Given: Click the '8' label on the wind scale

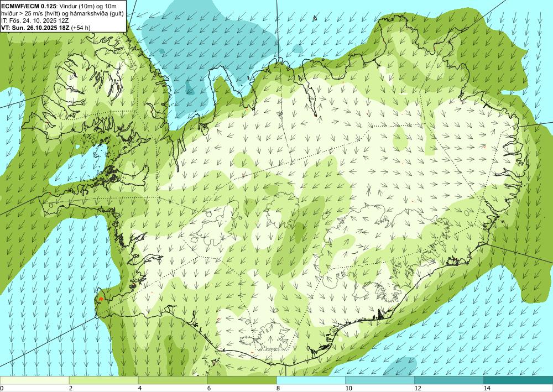Looking at the screenshot, I should coord(278,388).
